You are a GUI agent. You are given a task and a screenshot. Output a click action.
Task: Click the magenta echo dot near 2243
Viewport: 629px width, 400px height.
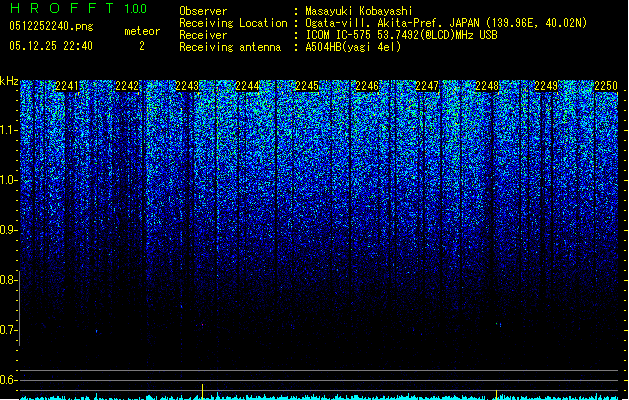point(203,325)
